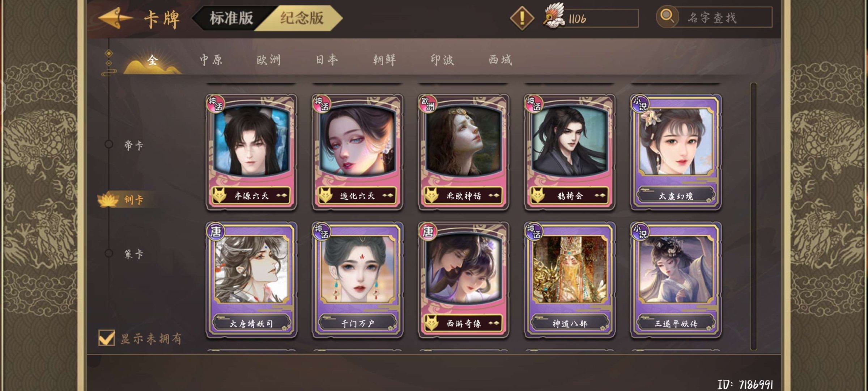The height and width of the screenshot is (391, 868).
Task: Open the 日本 region tab
Action: (x=327, y=60)
